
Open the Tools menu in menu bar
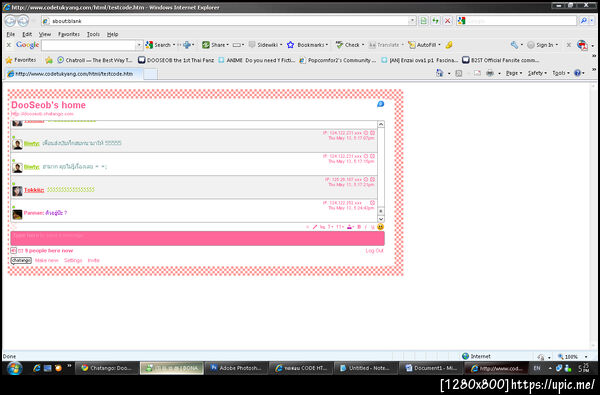(93, 34)
